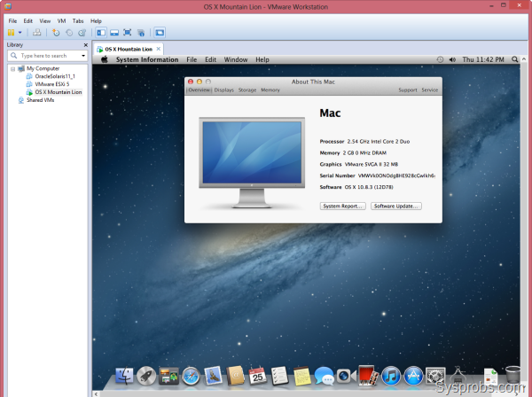Take a snapshot with the snapshot icon
Image resolution: width=532 pixels, height=397 pixels.
(x=56, y=33)
